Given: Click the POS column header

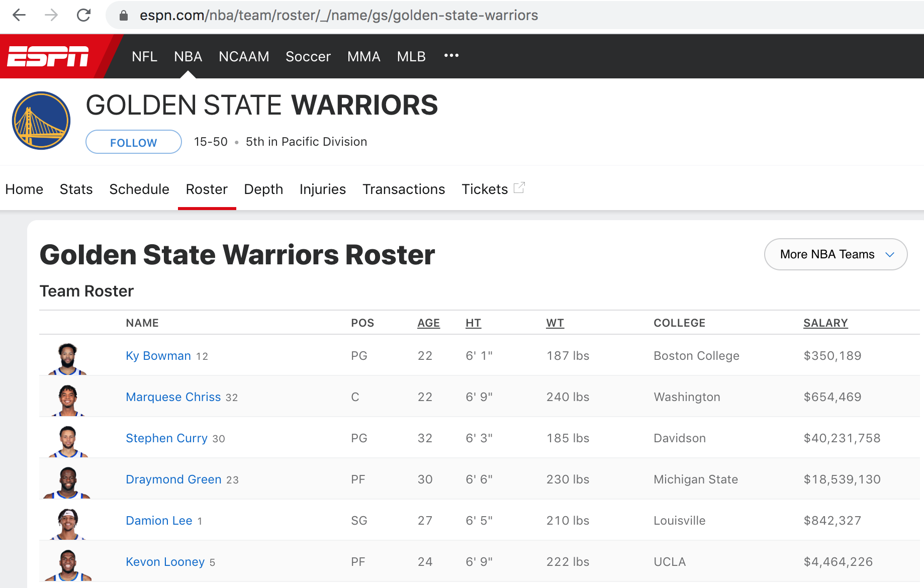Looking at the screenshot, I should click(362, 323).
